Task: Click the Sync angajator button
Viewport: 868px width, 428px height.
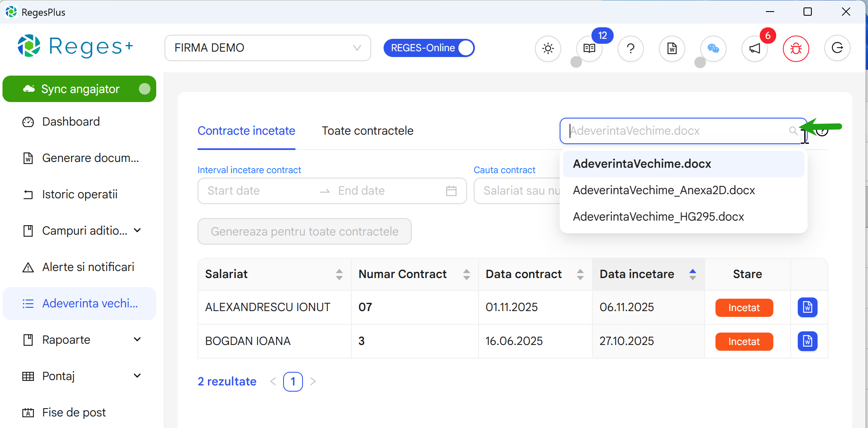Action: click(x=79, y=88)
